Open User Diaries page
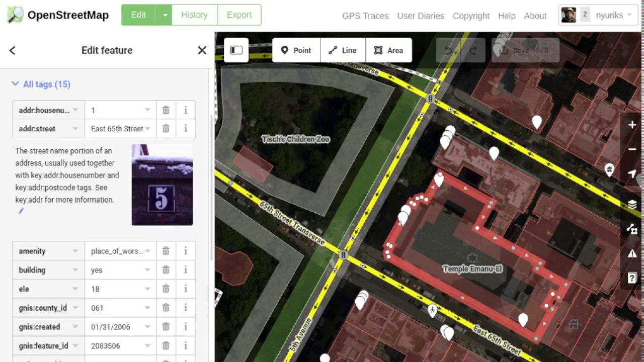The height and width of the screenshot is (362, 644). tap(421, 16)
